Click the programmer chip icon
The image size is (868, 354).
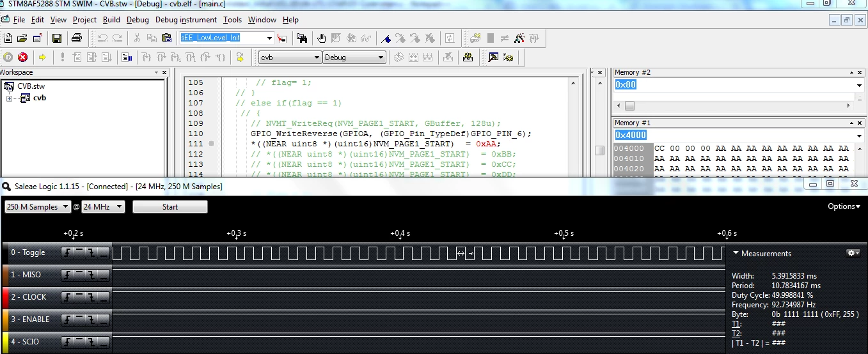tap(468, 58)
